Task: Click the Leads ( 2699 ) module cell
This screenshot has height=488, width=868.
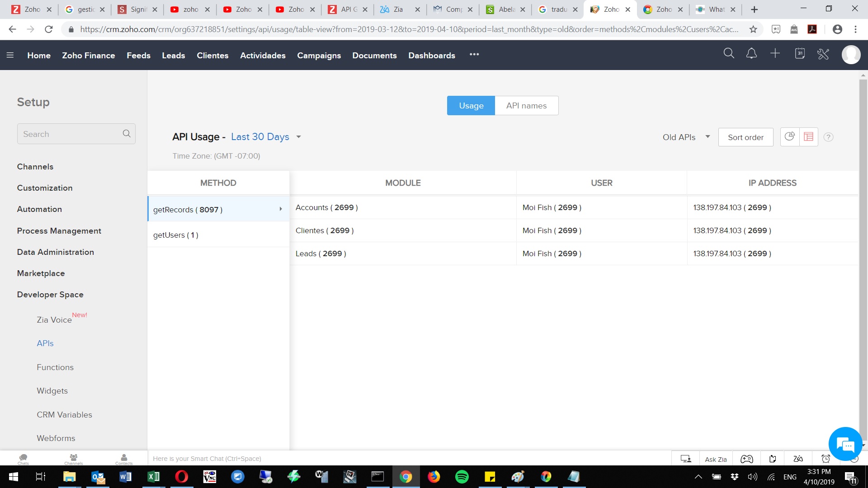Action: click(x=403, y=253)
